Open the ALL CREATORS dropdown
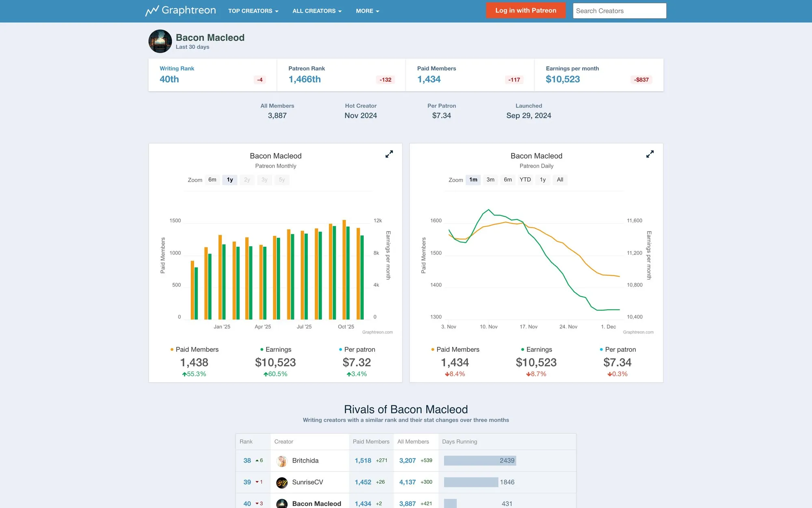Screen dimensions: 812x508 [317, 11]
